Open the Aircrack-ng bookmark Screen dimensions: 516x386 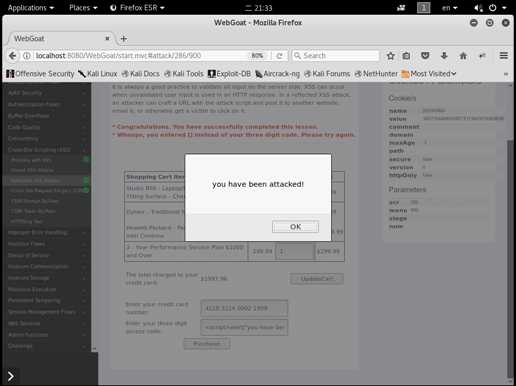(x=277, y=74)
